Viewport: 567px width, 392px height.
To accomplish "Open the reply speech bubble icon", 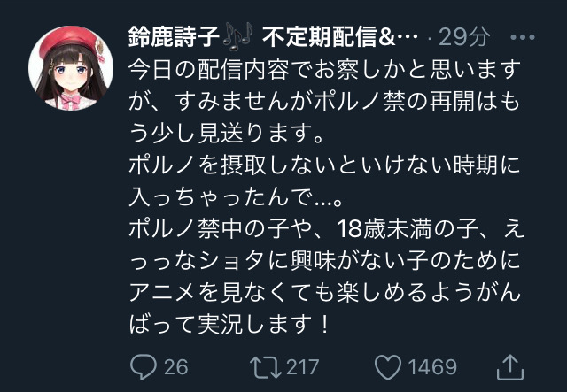I will tap(144, 366).
